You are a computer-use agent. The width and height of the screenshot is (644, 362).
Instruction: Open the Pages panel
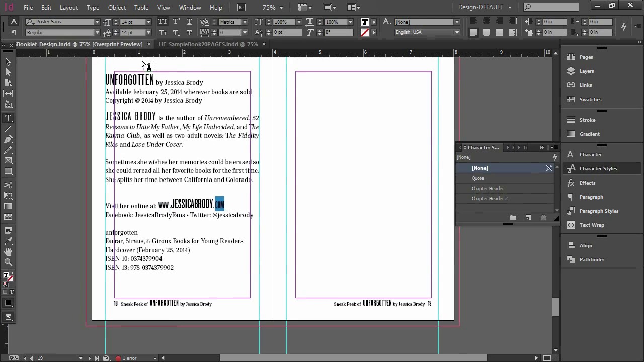click(x=586, y=57)
